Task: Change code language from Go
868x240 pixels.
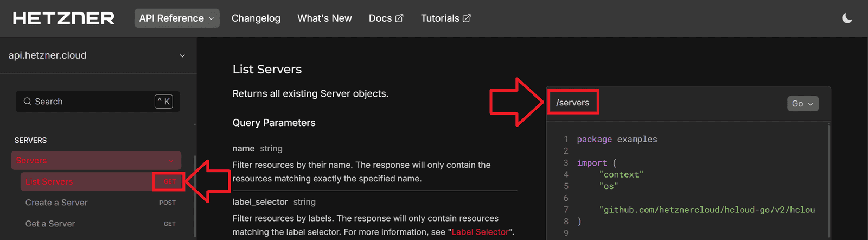Action: click(x=803, y=104)
